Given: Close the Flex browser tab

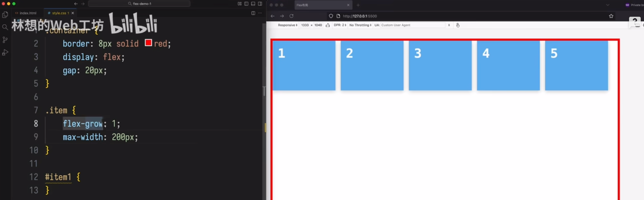Looking at the screenshot, I should tap(348, 5).
